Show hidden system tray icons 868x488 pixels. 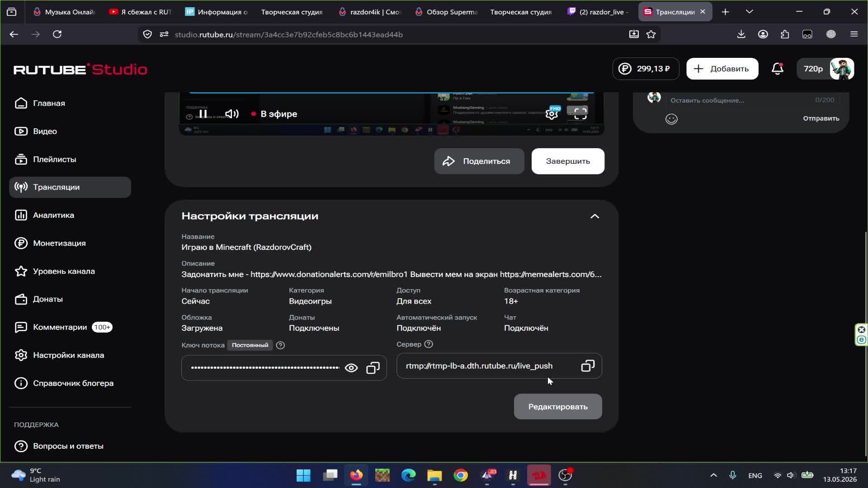(713, 475)
